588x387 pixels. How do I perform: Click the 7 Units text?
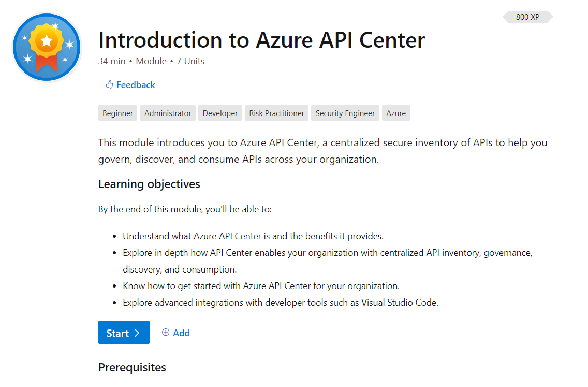(x=190, y=61)
